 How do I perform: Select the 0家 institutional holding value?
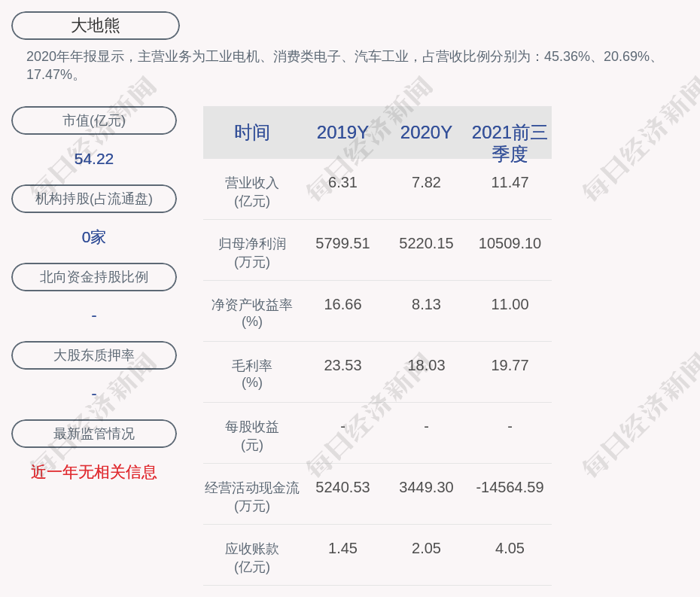(94, 237)
